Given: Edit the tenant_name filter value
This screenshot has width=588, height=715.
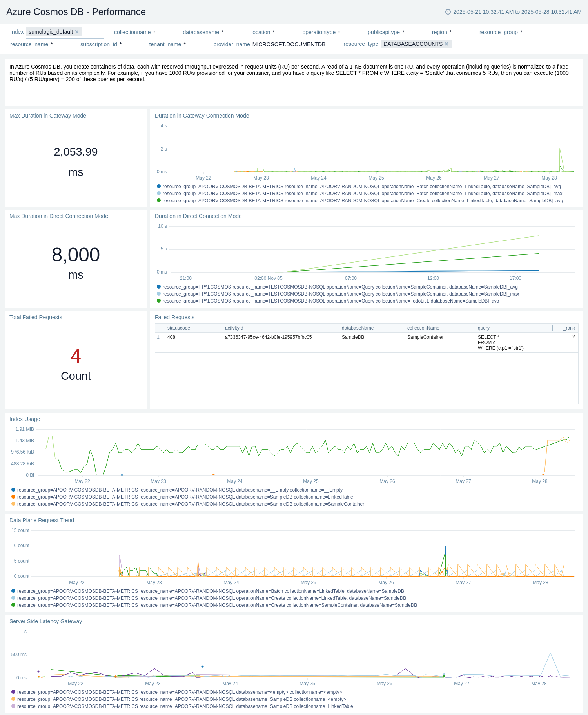Looking at the screenshot, I should click(x=193, y=44).
